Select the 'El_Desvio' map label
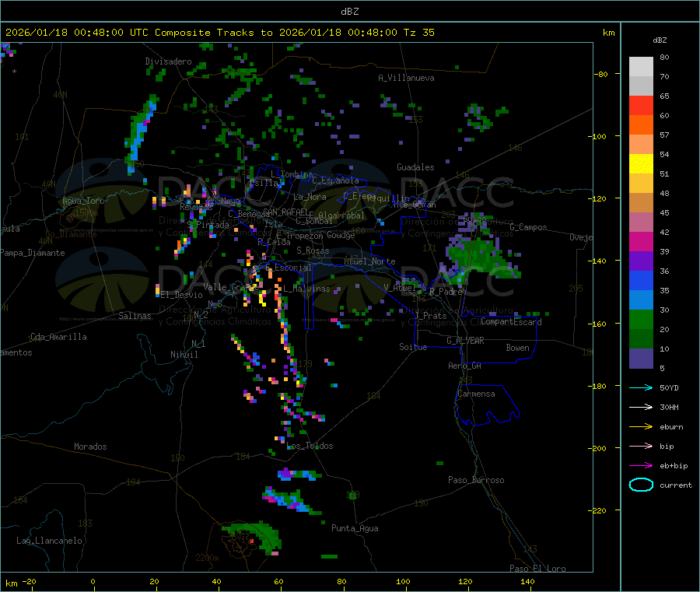This screenshot has height=592, width=700. (x=182, y=295)
